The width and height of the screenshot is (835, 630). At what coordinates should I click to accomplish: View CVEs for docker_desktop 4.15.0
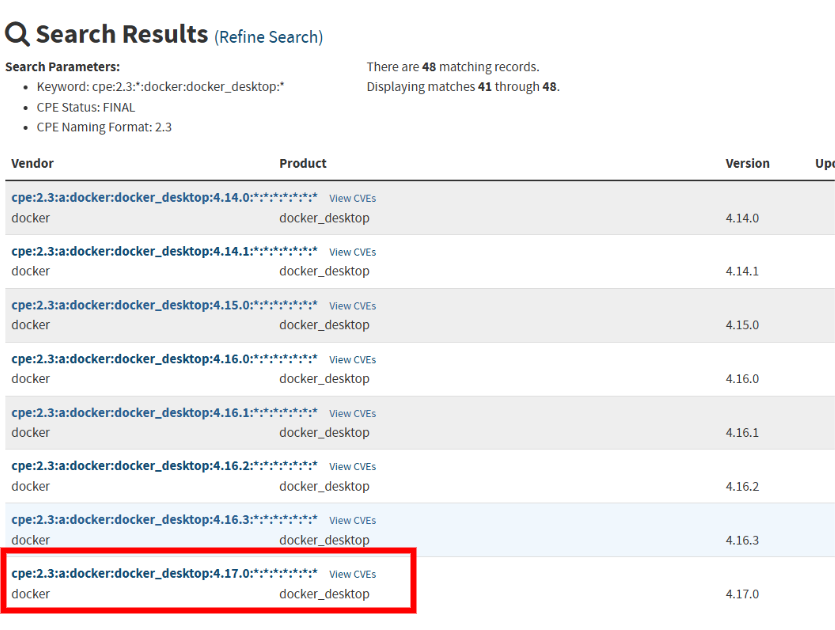(352, 305)
